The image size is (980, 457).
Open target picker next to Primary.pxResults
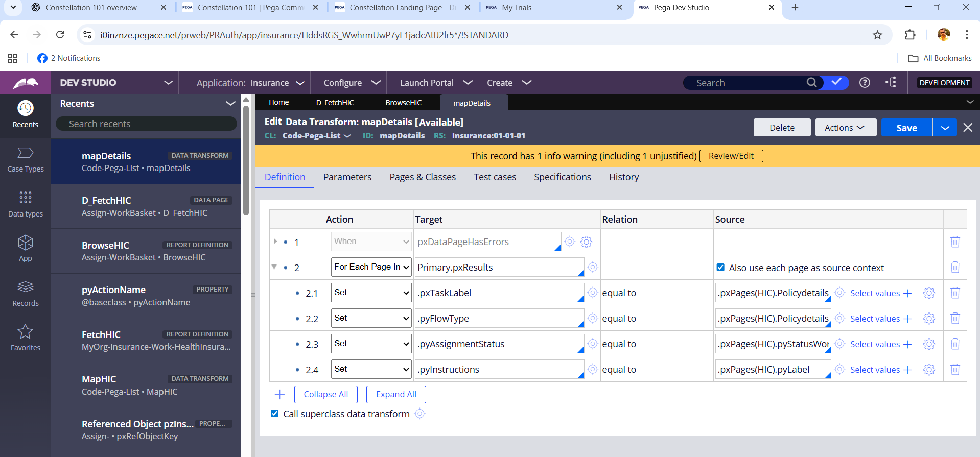click(x=593, y=267)
